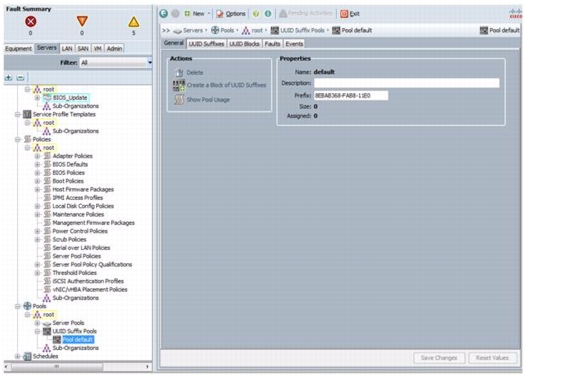Select Maintenance Policies in the tree
The height and width of the screenshot is (377, 576).
click(78, 215)
